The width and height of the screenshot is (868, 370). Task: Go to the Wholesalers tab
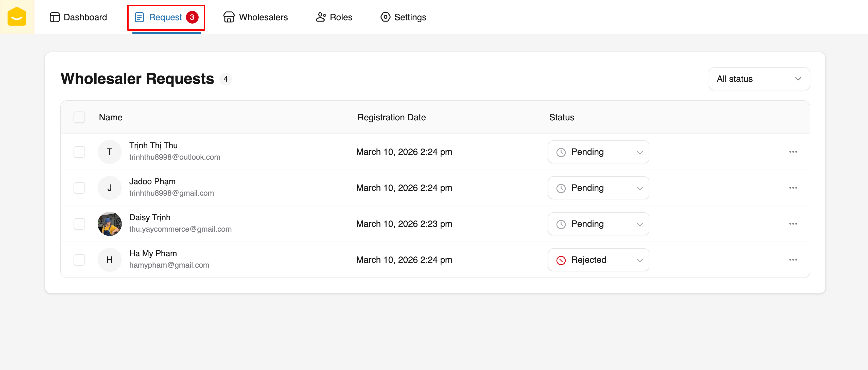[x=256, y=17]
